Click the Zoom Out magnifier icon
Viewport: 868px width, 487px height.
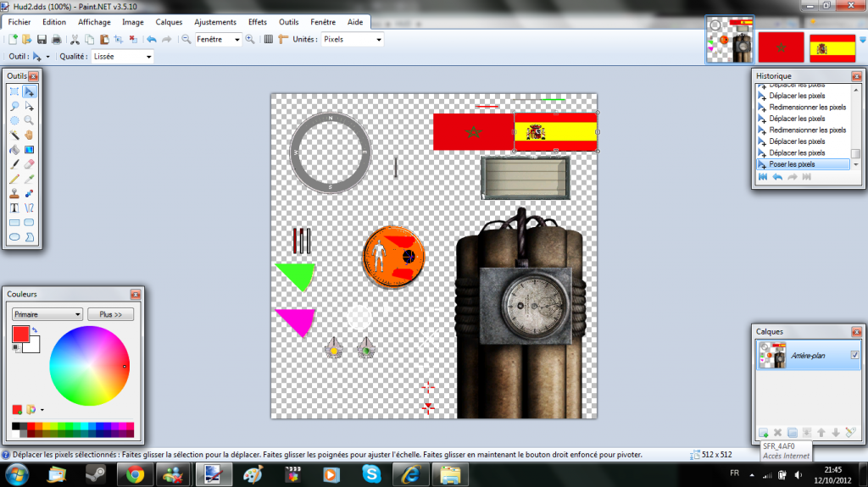[x=186, y=39]
